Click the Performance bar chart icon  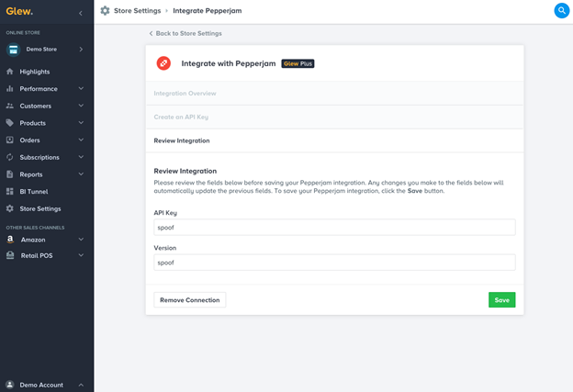pyautogui.click(x=10, y=89)
